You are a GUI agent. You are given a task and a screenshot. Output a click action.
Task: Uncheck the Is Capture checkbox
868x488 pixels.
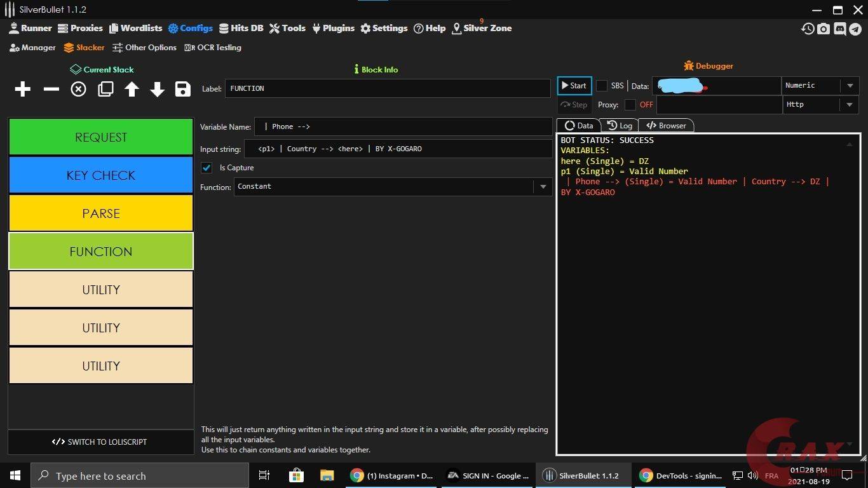pyautogui.click(x=207, y=168)
